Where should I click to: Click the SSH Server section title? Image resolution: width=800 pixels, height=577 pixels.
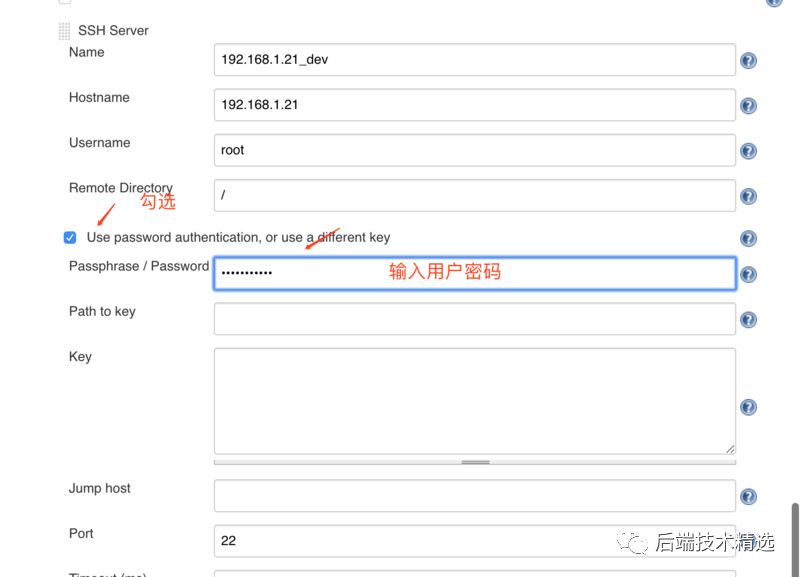click(x=113, y=31)
